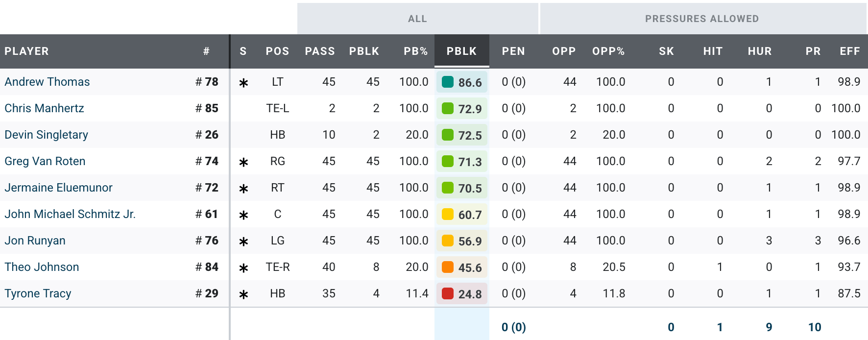Viewport: 868px width, 340px height.
Task: Click orange grade swatch for 45.6
Action: (448, 267)
